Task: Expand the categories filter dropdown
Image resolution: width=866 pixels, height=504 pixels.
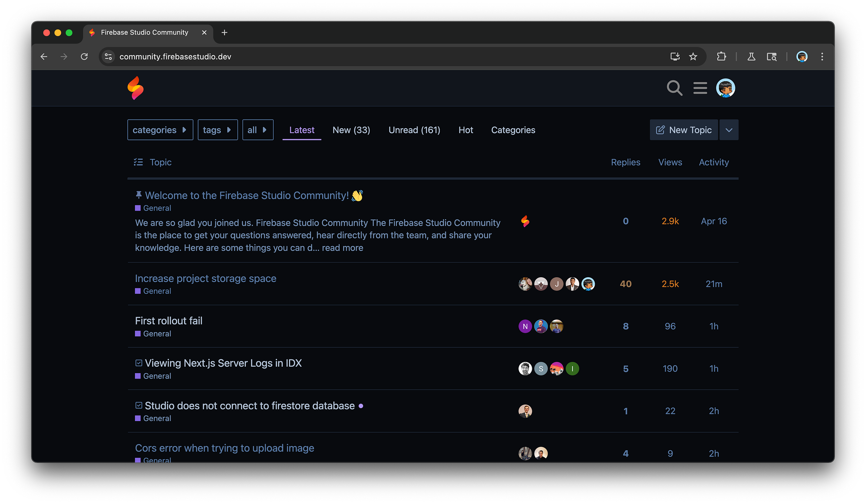Action: [160, 130]
